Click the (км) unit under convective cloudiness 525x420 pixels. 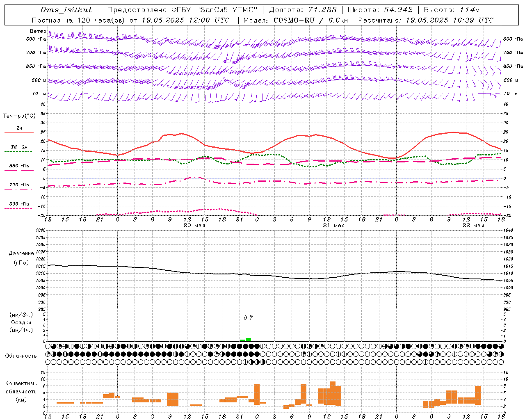point(21,399)
